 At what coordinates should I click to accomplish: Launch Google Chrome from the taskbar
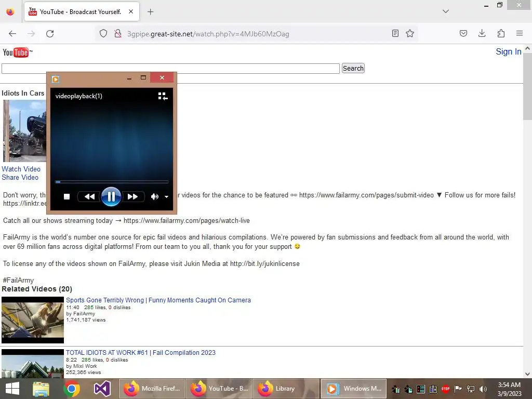point(72,389)
